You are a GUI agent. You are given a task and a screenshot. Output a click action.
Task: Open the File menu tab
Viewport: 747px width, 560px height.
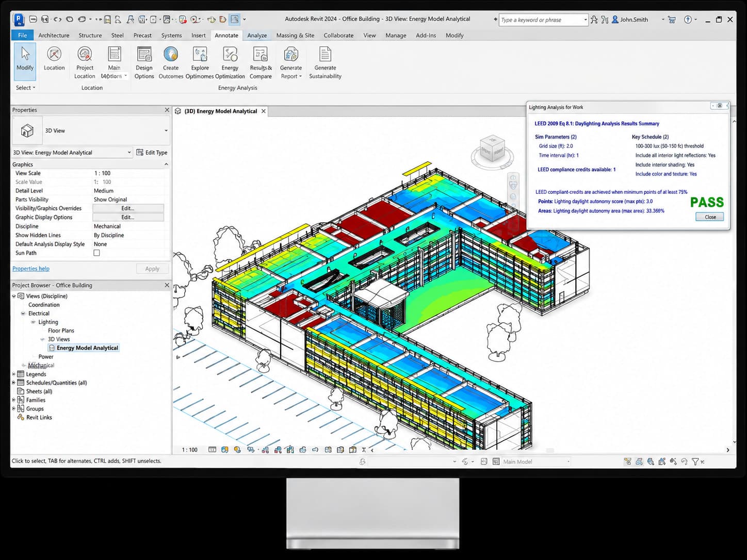coord(22,36)
